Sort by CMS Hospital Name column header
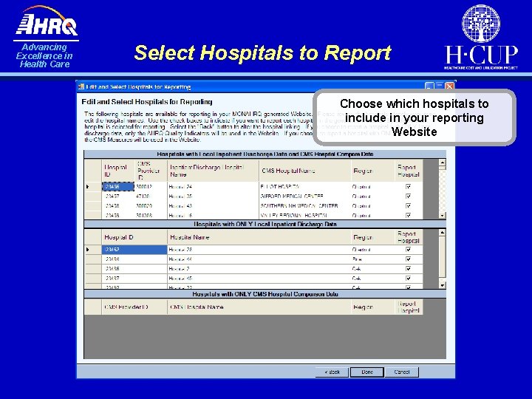 click(304, 171)
